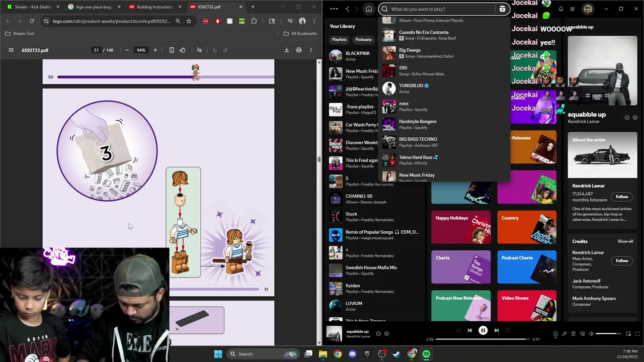Open Spotify Browse icon in search bar
Screen dimensions: 644x362
coord(502,9)
